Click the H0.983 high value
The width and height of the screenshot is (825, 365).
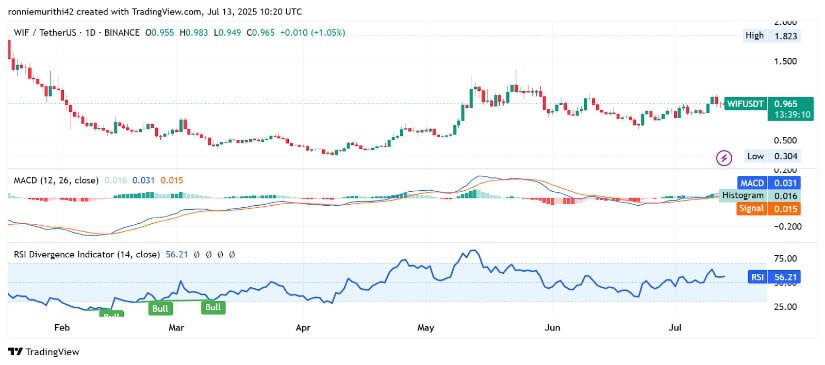click(x=194, y=33)
